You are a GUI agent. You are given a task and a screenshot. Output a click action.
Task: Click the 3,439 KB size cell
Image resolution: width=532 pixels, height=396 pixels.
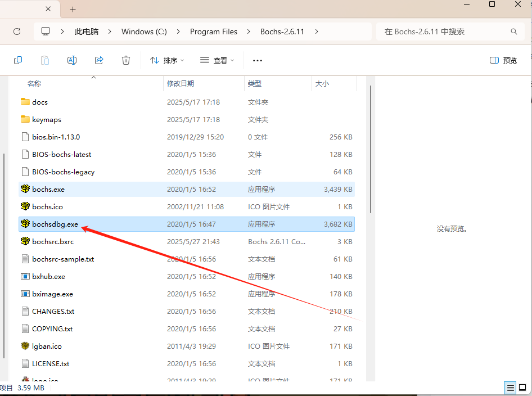[x=338, y=189]
